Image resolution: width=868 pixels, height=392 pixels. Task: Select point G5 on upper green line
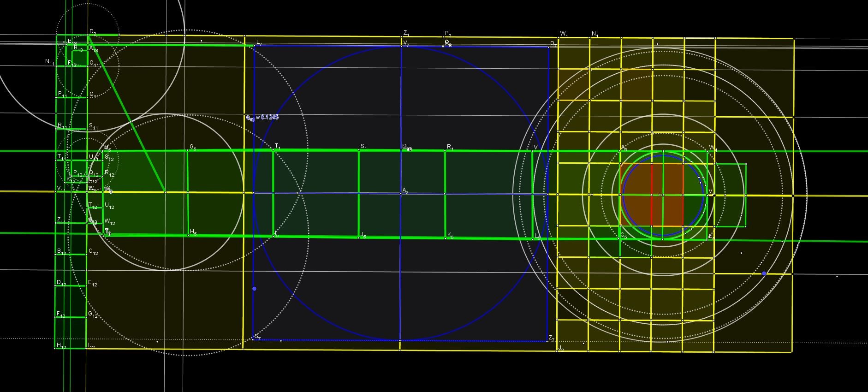pos(188,151)
